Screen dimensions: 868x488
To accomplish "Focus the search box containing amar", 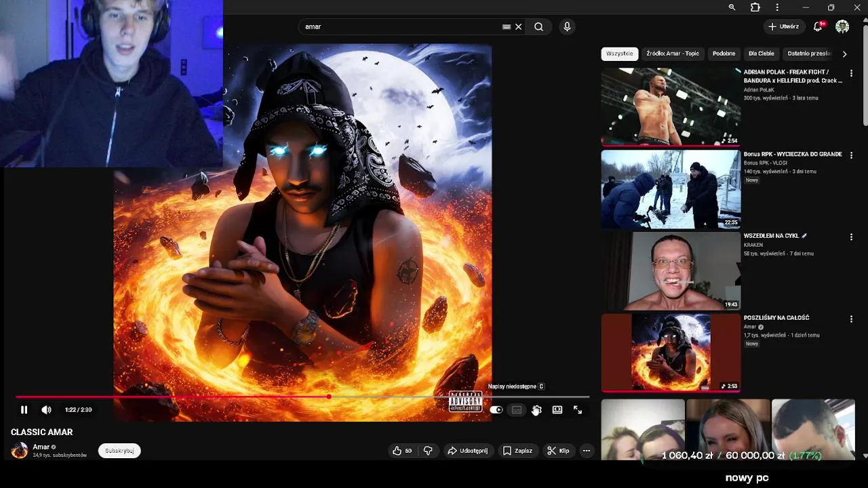I will (x=400, y=26).
